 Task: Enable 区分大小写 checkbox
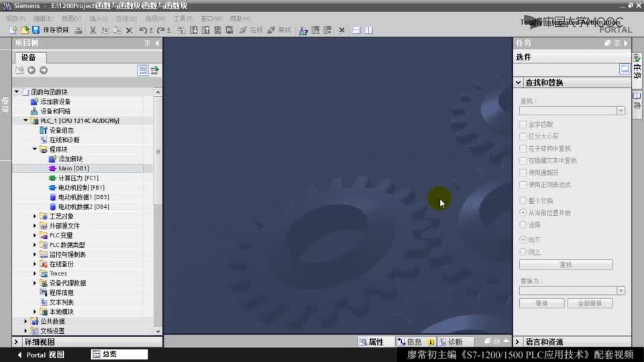pyautogui.click(x=523, y=136)
